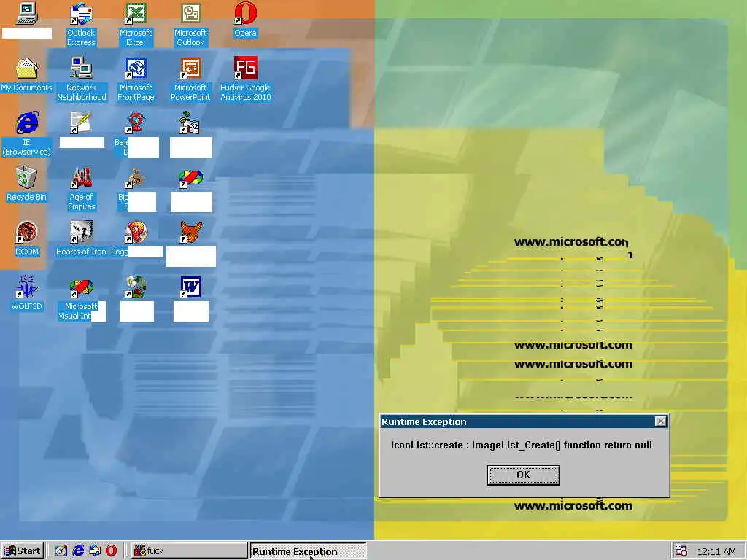This screenshot has width=747, height=560.
Task: Select the Recycle Bin icon
Action: pos(27,184)
